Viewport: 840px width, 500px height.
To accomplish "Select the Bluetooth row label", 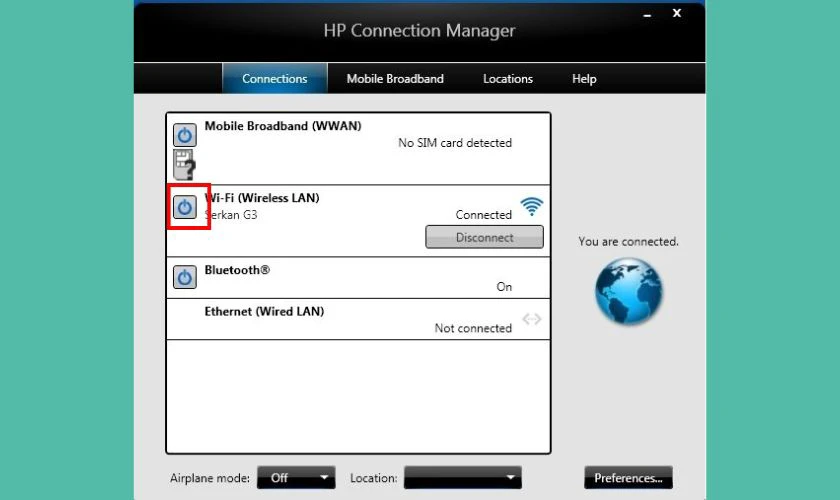I will point(237,270).
